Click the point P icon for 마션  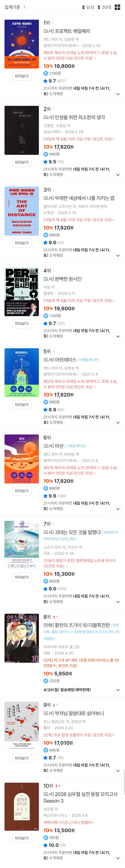[x=45, y=488]
